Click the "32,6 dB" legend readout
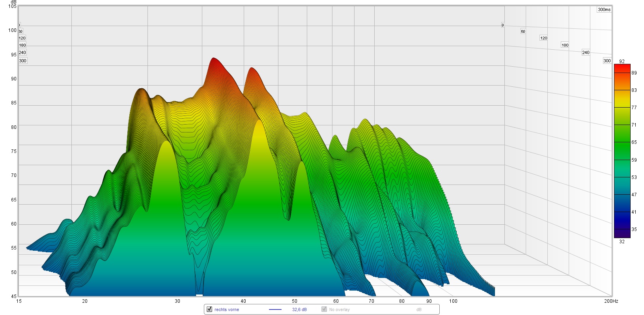The image size is (644, 315). pos(299,310)
